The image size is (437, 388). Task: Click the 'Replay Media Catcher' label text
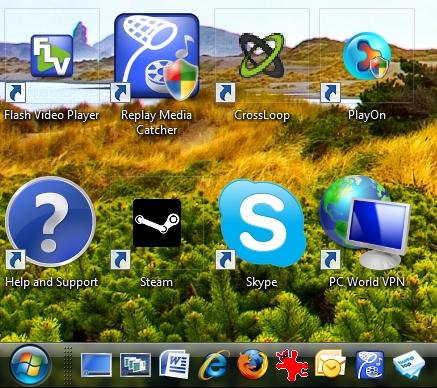[x=156, y=122]
